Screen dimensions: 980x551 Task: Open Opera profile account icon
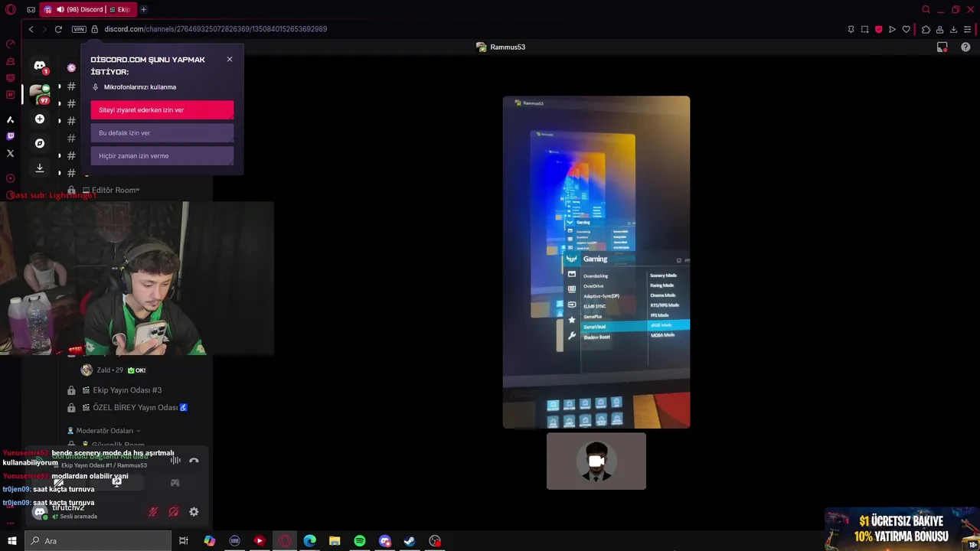tap(939, 29)
